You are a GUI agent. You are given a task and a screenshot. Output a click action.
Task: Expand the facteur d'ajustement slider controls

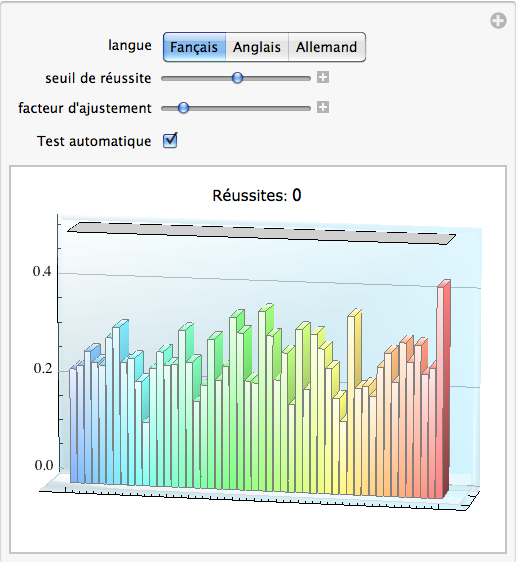click(x=323, y=107)
